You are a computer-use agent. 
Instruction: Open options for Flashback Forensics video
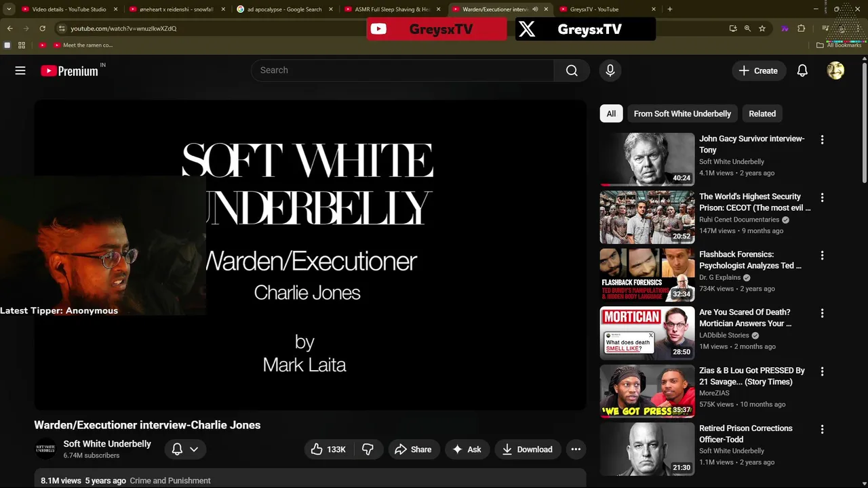(x=822, y=256)
